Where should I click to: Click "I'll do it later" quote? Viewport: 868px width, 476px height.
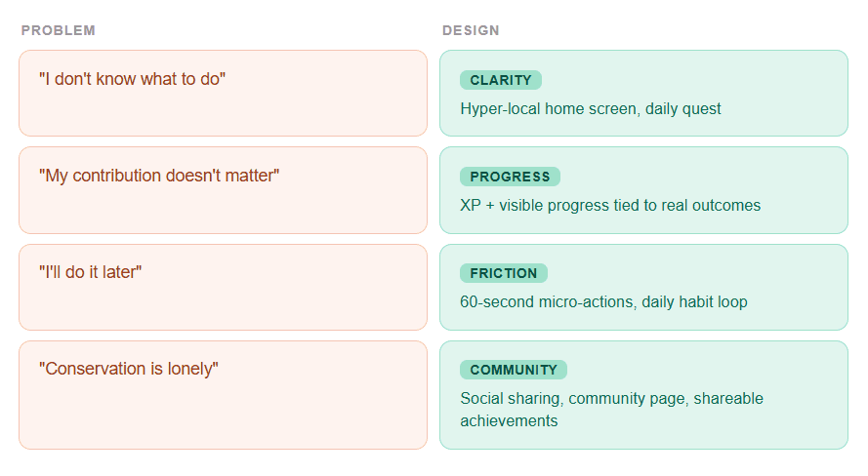pos(90,272)
